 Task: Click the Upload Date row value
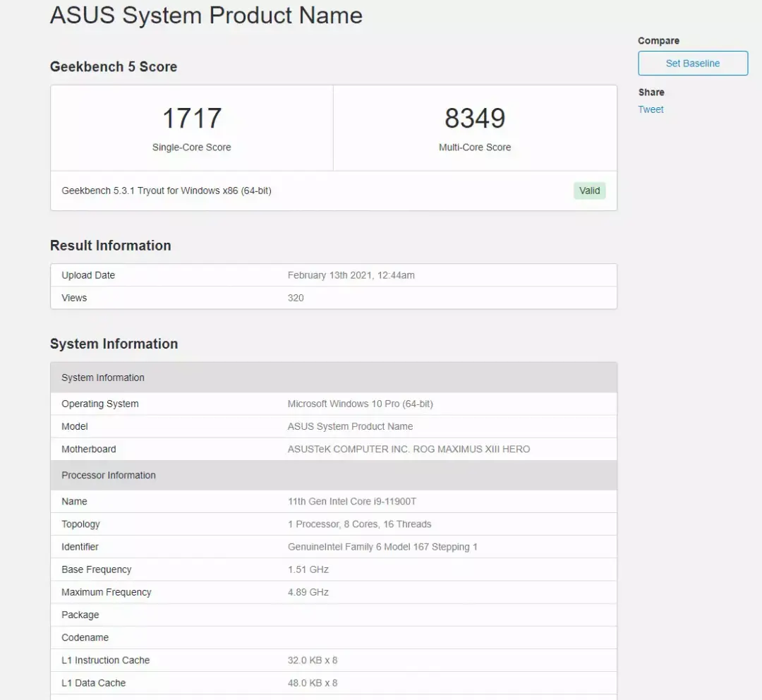coord(351,275)
